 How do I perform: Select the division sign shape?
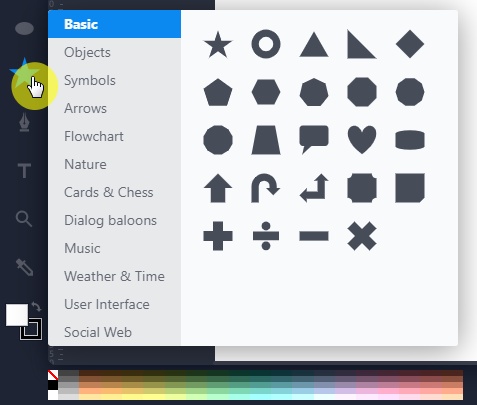tap(266, 236)
